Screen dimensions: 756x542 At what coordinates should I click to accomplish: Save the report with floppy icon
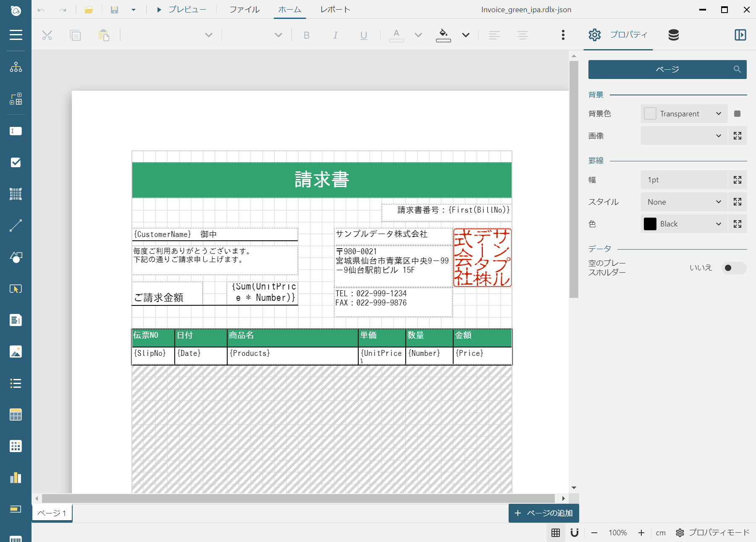[114, 10]
